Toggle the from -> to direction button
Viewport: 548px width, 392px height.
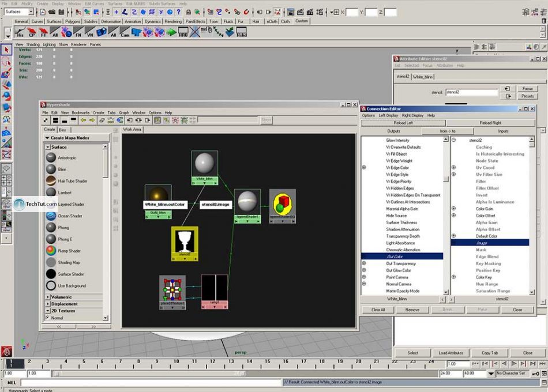(448, 131)
